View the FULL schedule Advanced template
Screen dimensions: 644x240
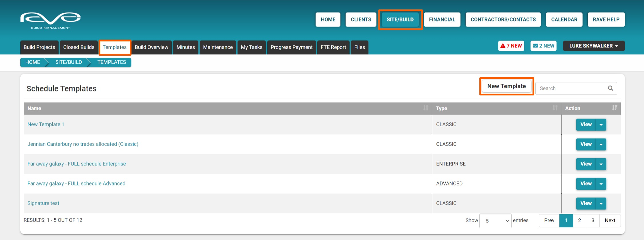click(x=586, y=184)
